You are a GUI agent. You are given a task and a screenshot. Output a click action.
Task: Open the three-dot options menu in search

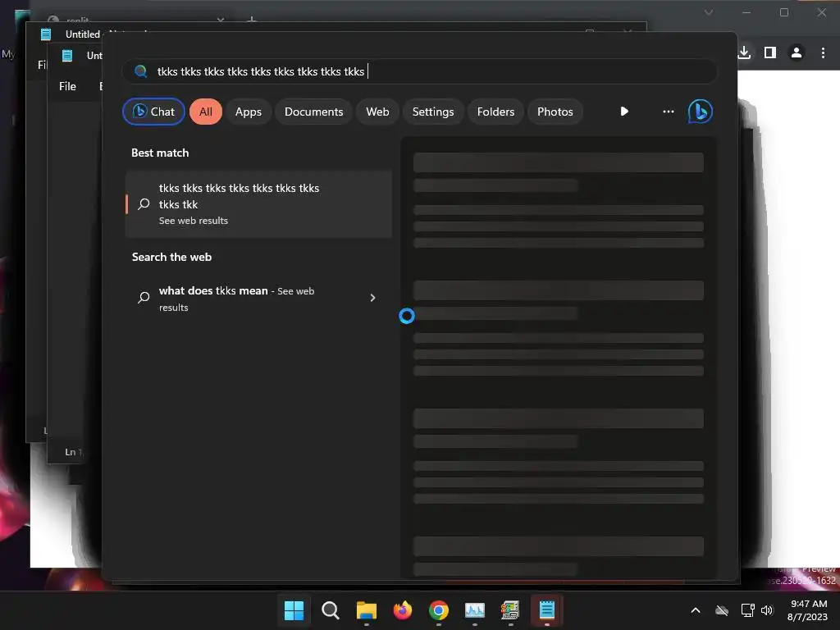tap(668, 112)
